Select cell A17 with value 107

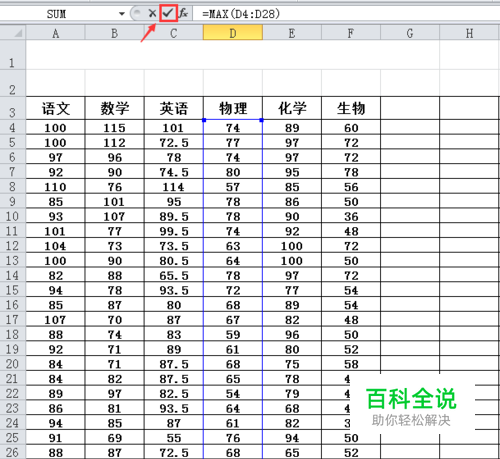[56, 319]
